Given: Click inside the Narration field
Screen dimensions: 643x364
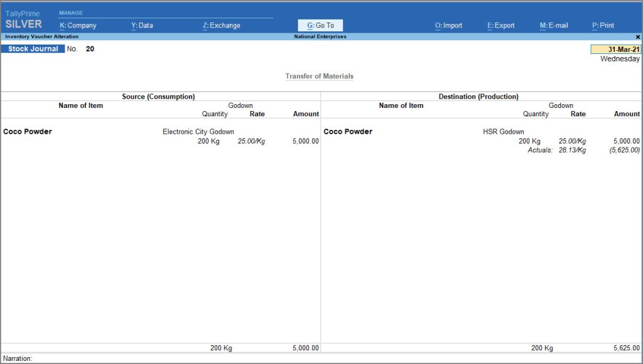Looking at the screenshot, I should pyautogui.click(x=126, y=358).
